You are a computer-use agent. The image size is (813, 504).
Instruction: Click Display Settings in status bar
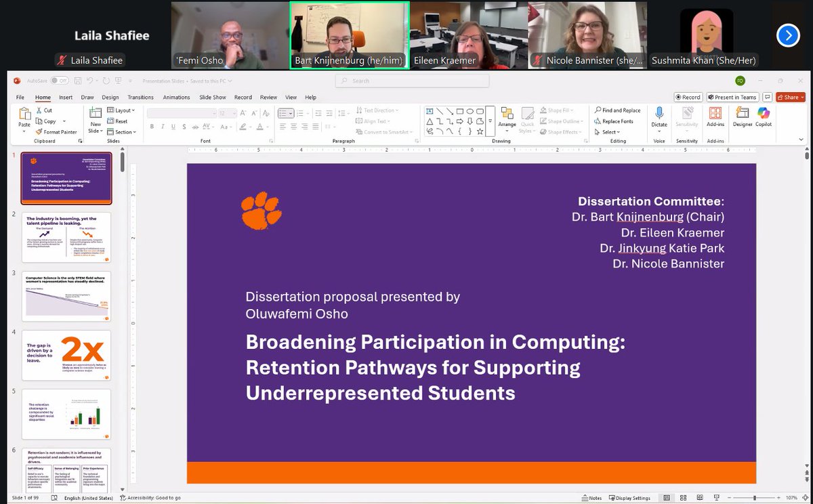(x=629, y=498)
